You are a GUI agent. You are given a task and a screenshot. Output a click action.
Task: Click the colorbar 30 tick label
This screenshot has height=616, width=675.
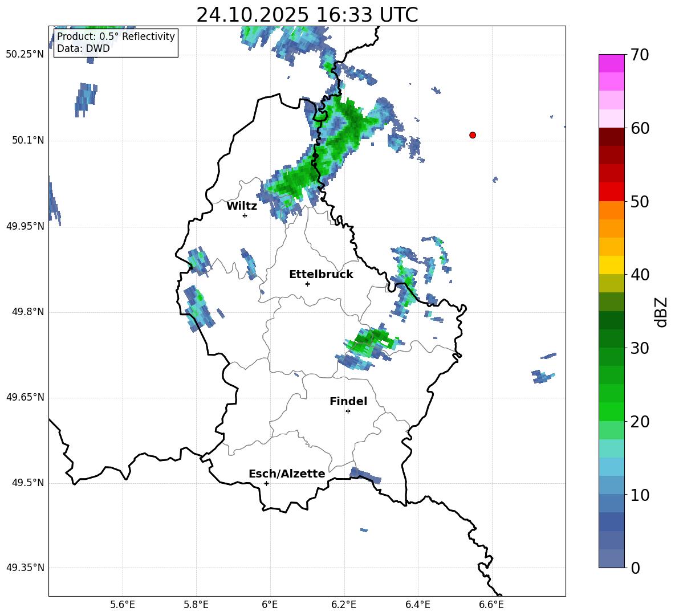tap(640, 348)
